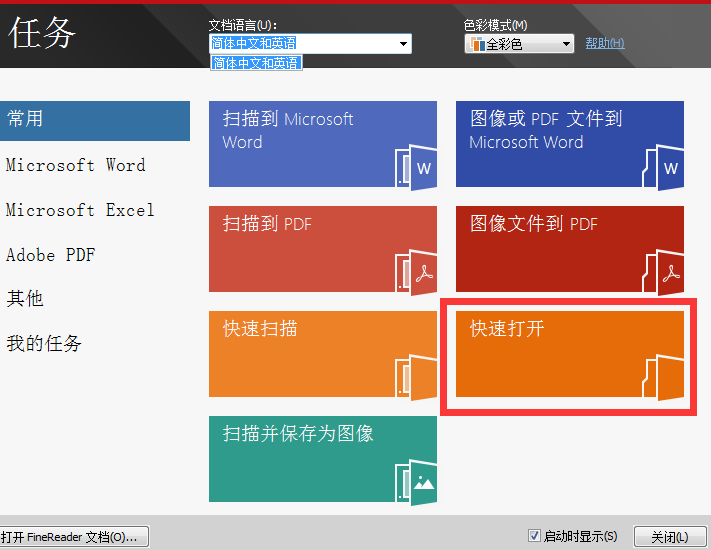The width and height of the screenshot is (711, 550).
Task: Select the 常用 task category
Action: (95, 121)
